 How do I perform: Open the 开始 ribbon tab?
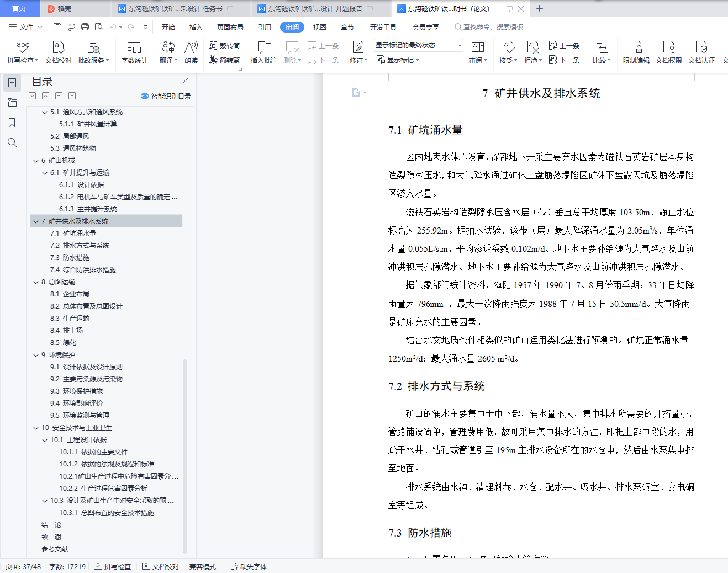coord(168,27)
